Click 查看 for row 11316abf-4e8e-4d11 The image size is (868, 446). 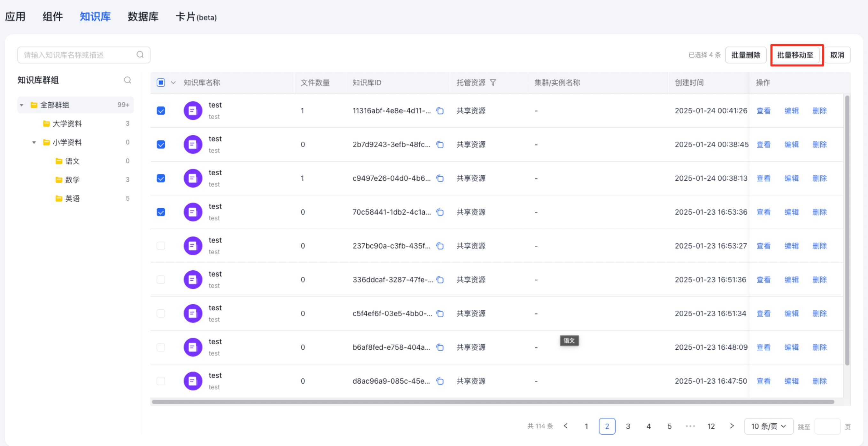pos(763,111)
